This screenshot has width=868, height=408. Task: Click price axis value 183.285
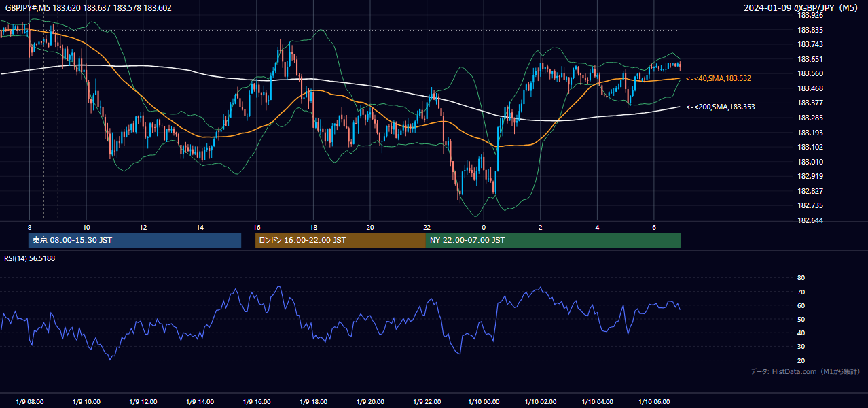point(810,118)
